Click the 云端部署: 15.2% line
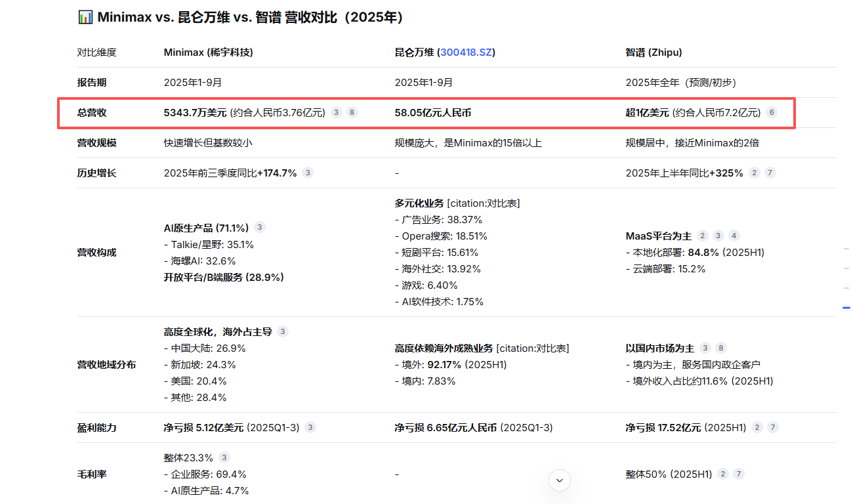Screen dimensions: 853x504 coord(665,268)
